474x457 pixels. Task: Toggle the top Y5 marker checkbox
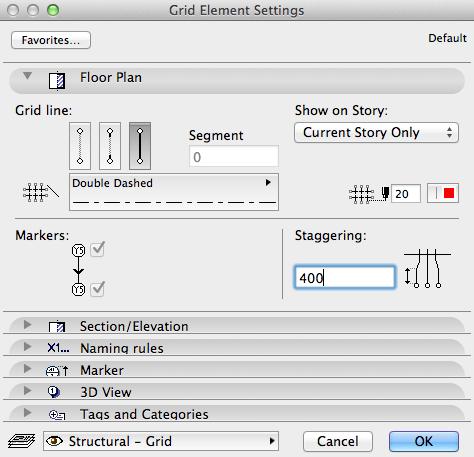pyautogui.click(x=98, y=249)
